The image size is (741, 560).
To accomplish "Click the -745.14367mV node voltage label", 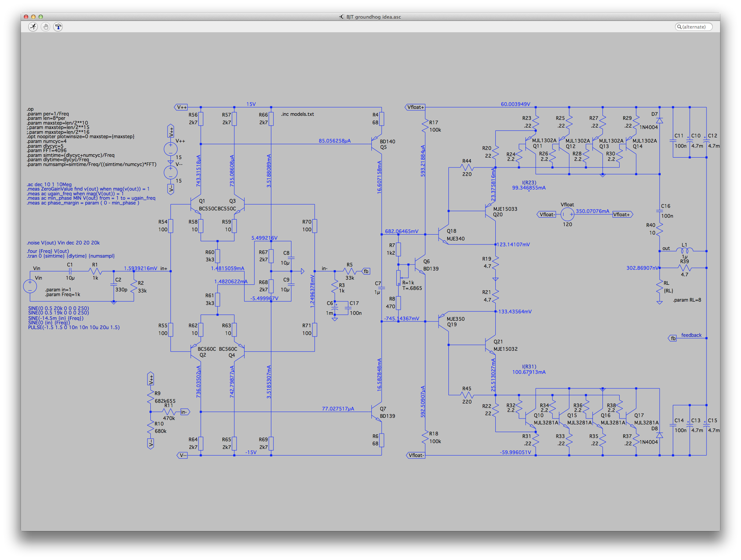I will [x=401, y=318].
